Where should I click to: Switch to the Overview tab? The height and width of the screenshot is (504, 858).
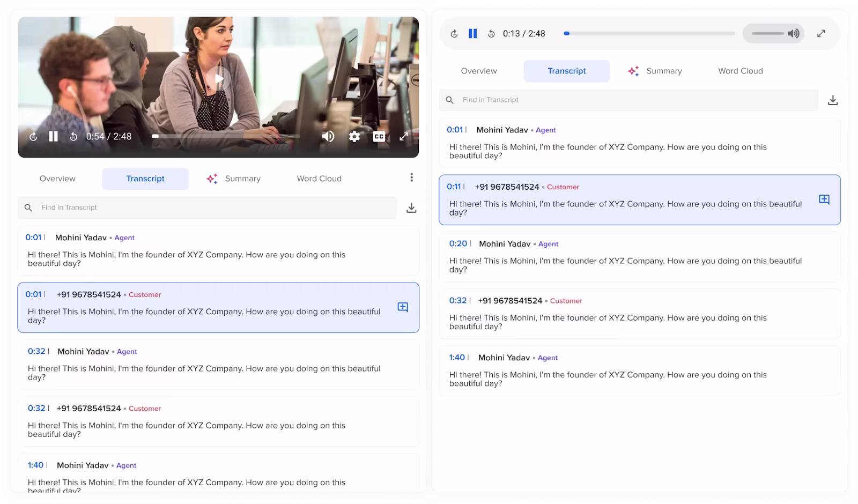[x=57, y=179]
